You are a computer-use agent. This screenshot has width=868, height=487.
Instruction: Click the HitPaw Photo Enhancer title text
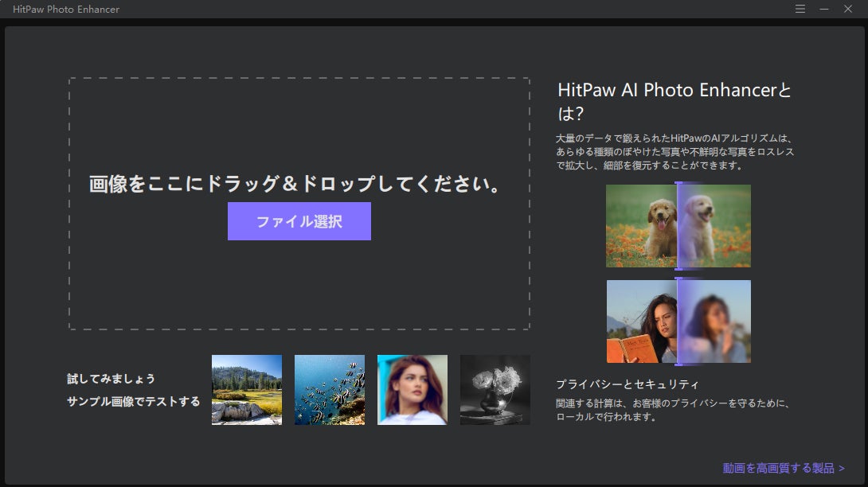(x=66, y=10)
